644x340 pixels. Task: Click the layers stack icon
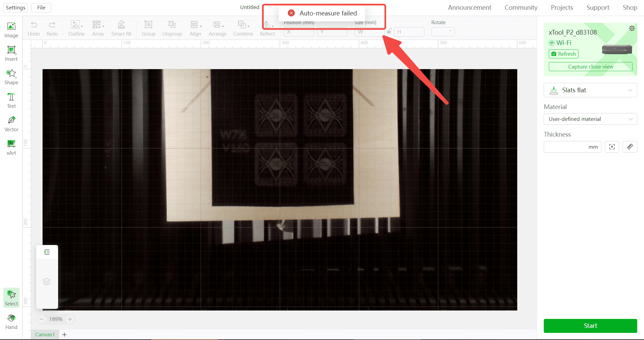click(47, 282)
